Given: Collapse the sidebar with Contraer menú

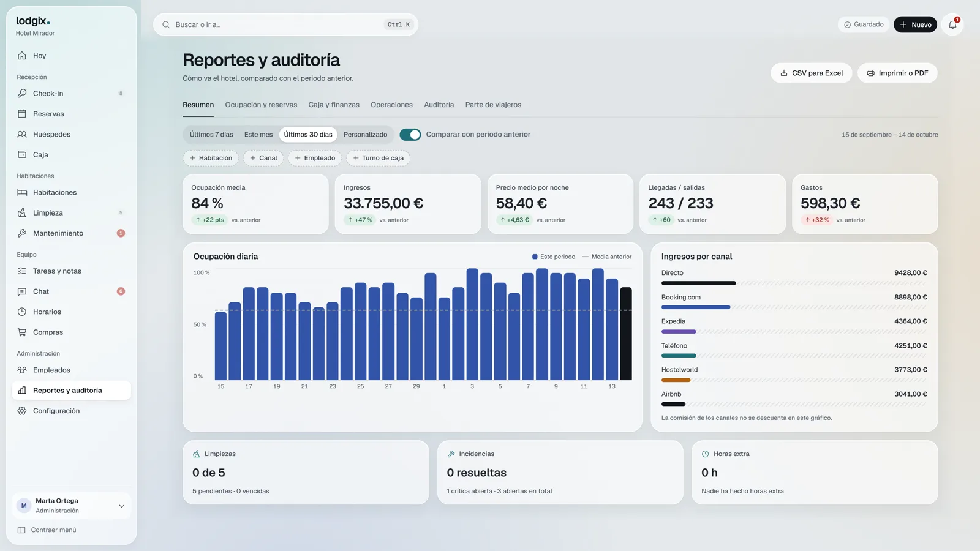Looking at the screenshot, I should coord(47,530).
